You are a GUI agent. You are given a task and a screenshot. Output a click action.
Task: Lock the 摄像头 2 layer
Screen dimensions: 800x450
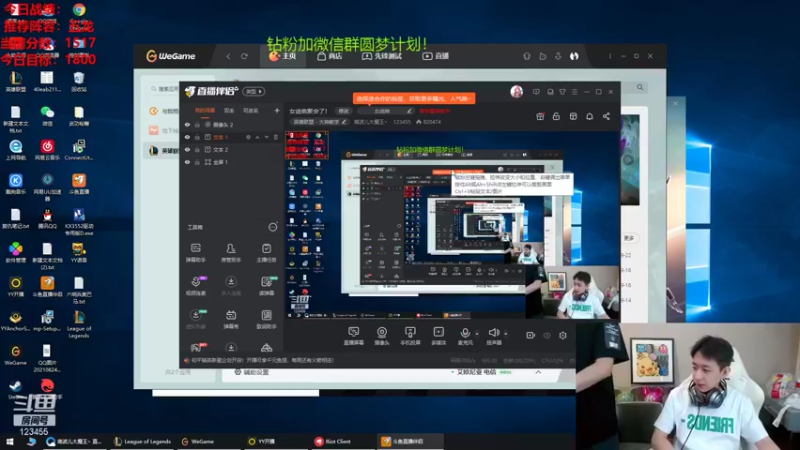[197, 124]
